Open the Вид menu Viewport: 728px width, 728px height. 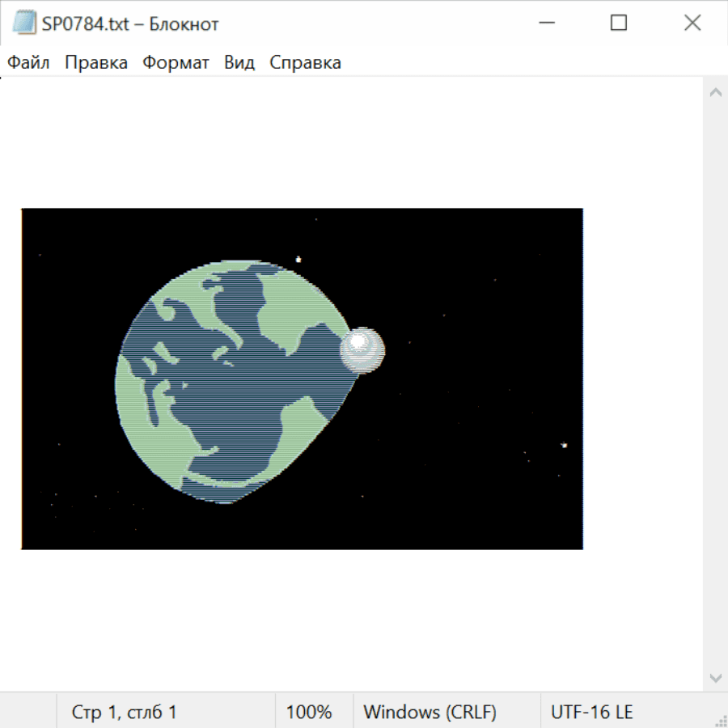tap(239, 63)
